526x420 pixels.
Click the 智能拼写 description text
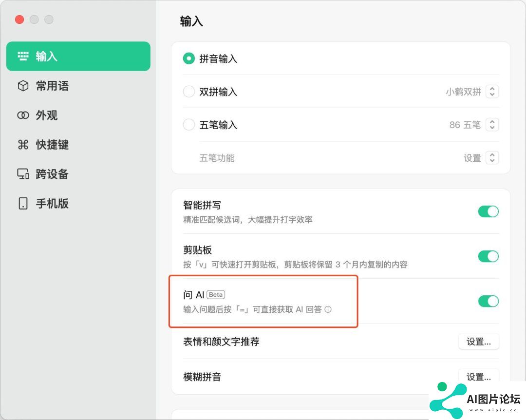point(248,220)
